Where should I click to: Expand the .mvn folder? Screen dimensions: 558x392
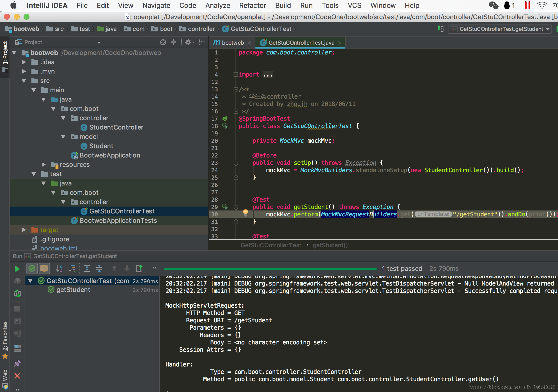click(x=24, y=71)
